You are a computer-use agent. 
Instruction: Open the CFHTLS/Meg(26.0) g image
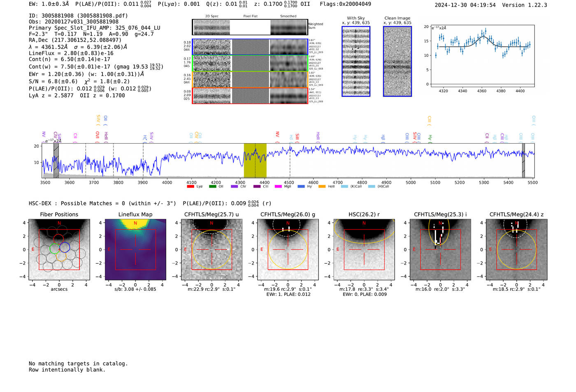click(x=288, y=250)
